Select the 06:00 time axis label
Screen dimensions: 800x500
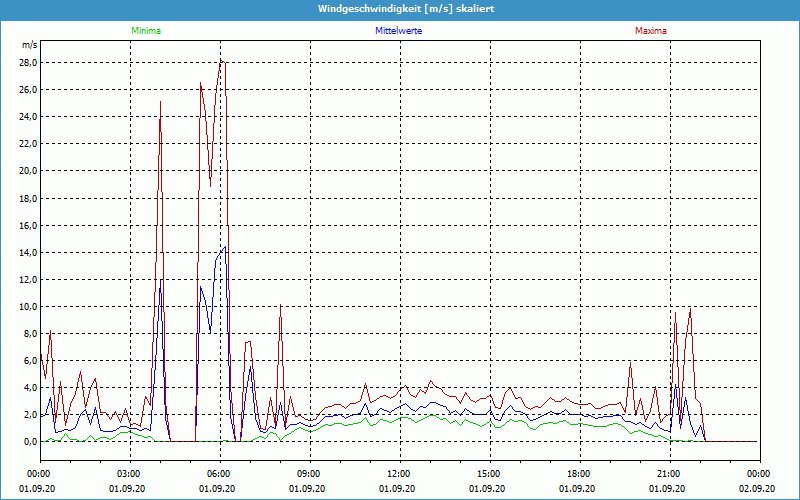click(219, 473)
